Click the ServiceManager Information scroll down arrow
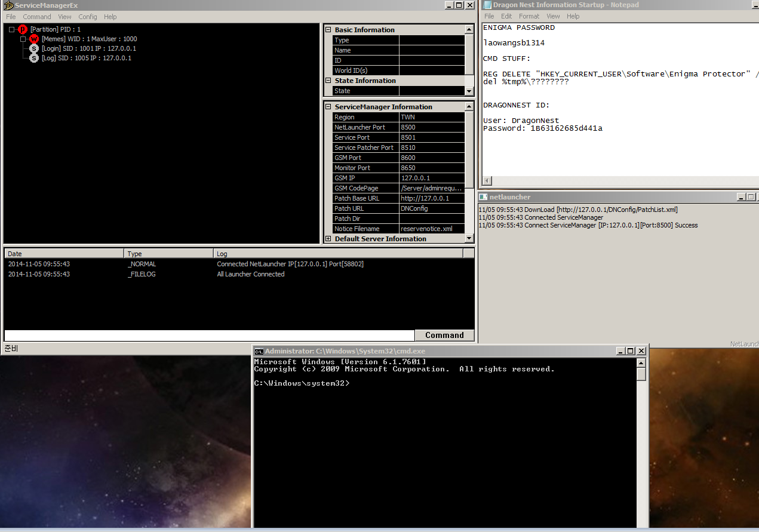This screenshot has height=532, width=759. point(469,238)
